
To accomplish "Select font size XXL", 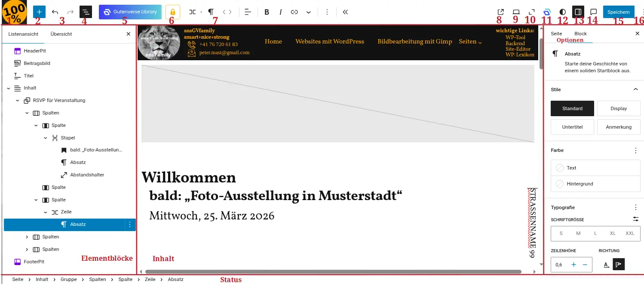I will point(630,233).
